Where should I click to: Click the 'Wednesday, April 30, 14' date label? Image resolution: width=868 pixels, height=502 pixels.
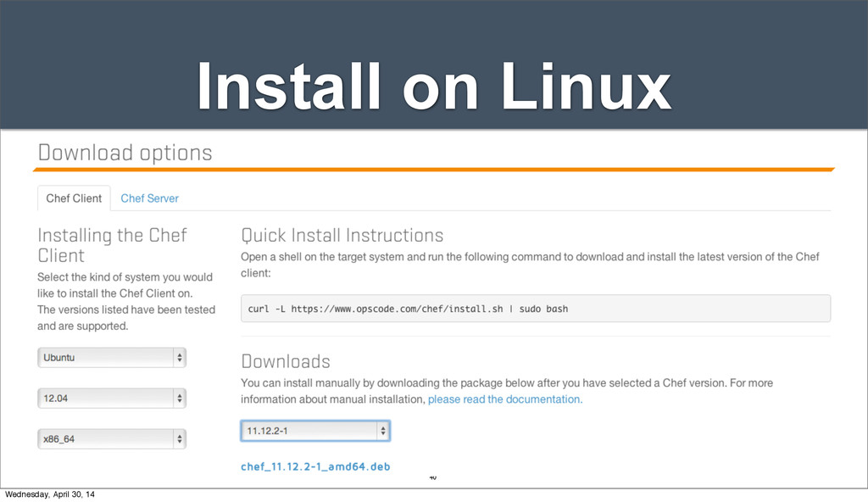[49, 494]
